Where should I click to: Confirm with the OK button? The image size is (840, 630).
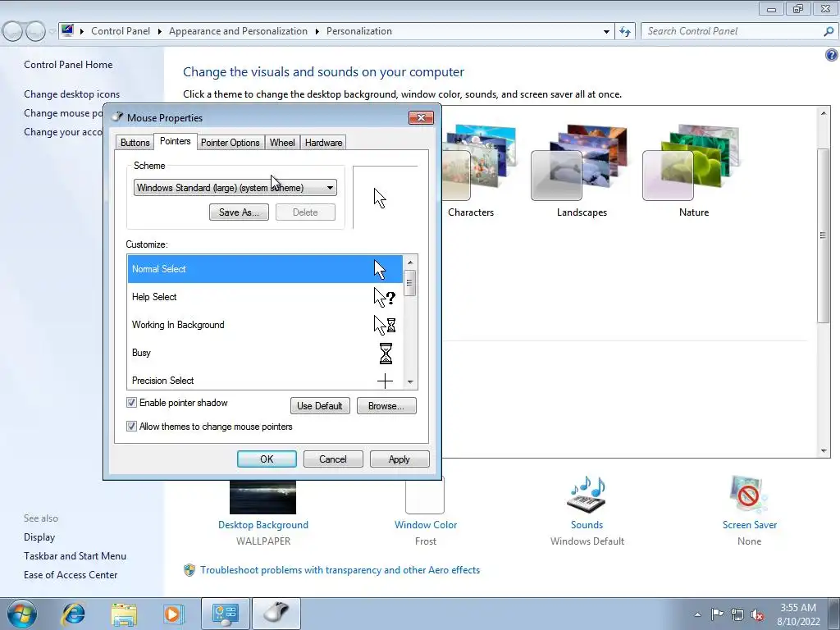coord(267,459)
